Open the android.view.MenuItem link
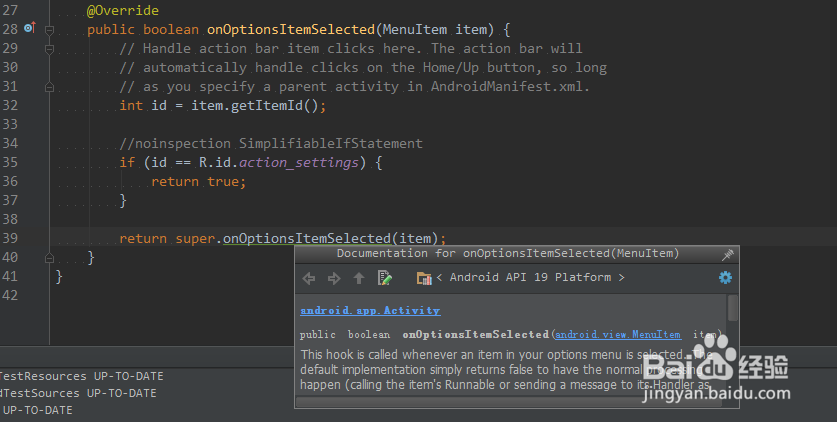The height and width of the screenshot is (422, 837). coord(618,335)
